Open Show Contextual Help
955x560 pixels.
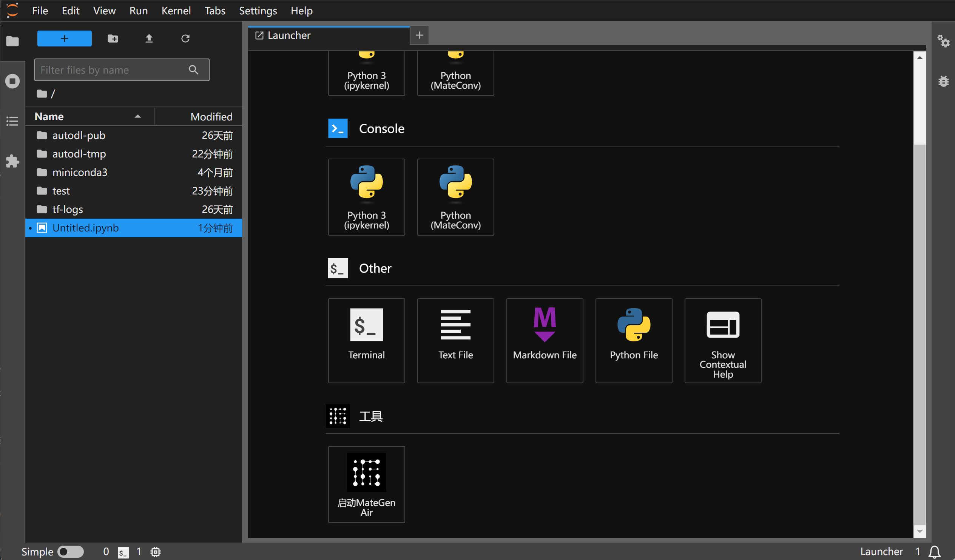coord(722,340)
